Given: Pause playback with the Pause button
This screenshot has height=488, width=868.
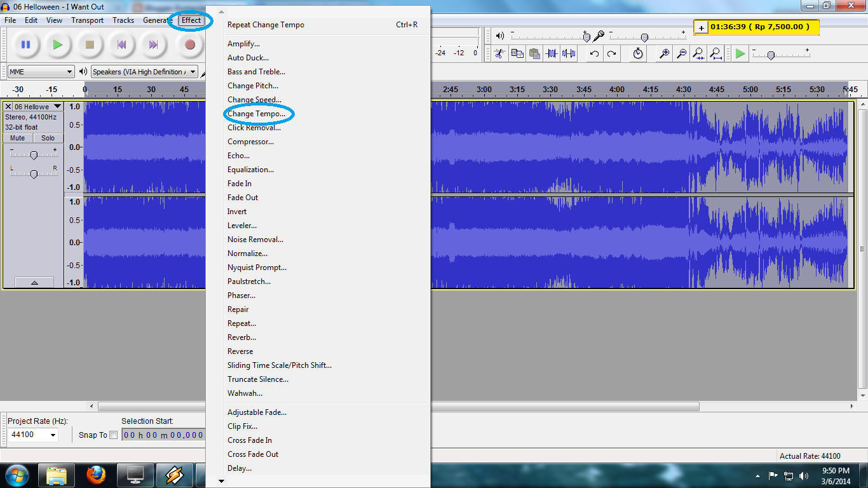Looking at the screenshot, I should pyautogui.click(x=25, y=44).
